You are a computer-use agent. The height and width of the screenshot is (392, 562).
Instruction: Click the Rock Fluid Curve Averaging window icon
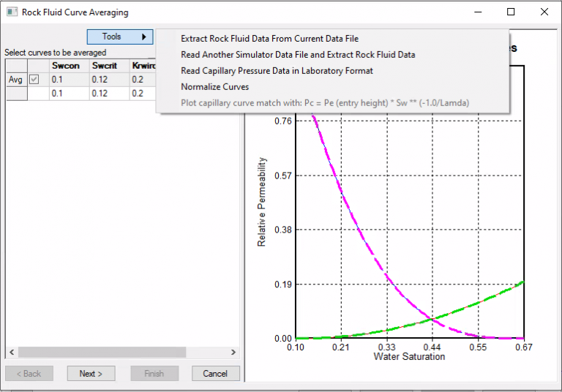(x=10, y=12)
